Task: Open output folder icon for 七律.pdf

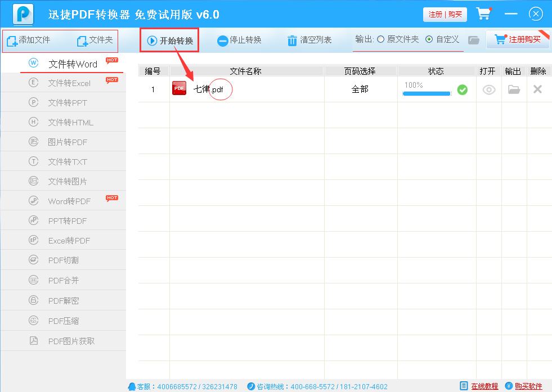Action: [514, 90]
